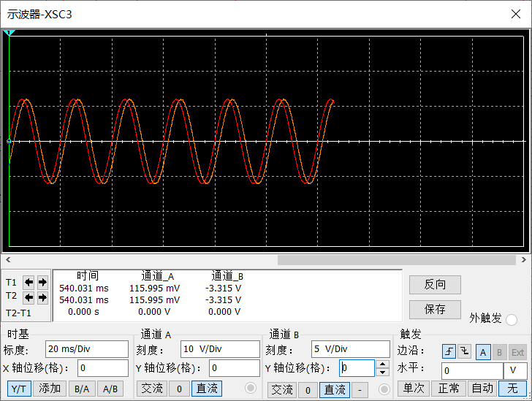532x401 pixels.
Task: Click channel B scale 5 V/Div field
Action: point(351,349)
